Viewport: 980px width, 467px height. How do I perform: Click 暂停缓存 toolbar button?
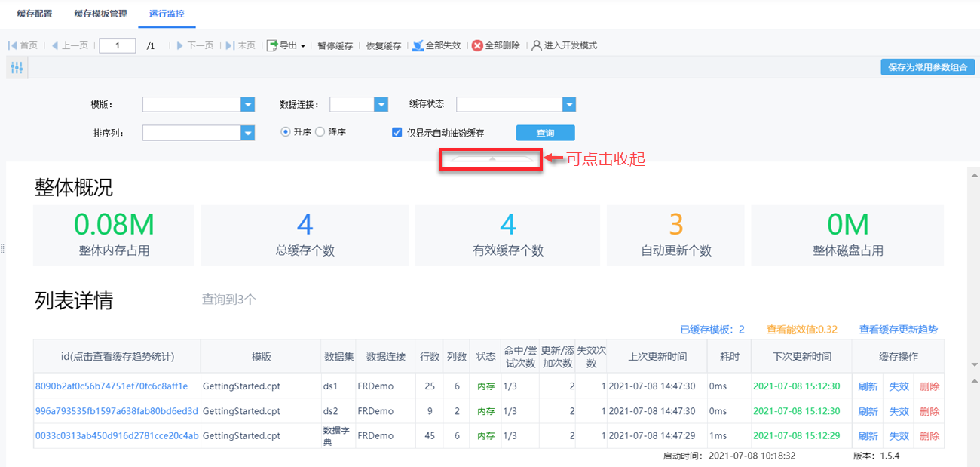coord(335,45)
